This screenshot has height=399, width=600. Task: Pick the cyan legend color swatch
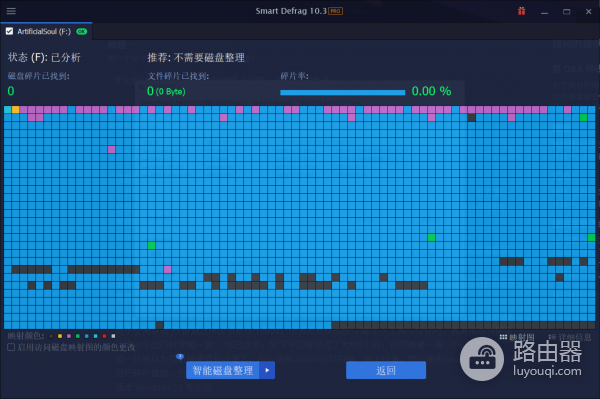[x=95, y=336]
